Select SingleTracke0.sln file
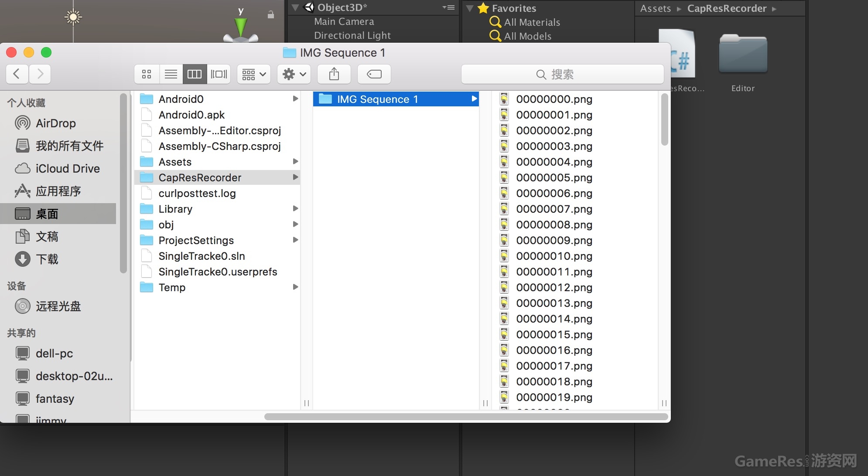The height and width of the screenshot is (476, 868). pyautogui.click(x=217, y=256)
